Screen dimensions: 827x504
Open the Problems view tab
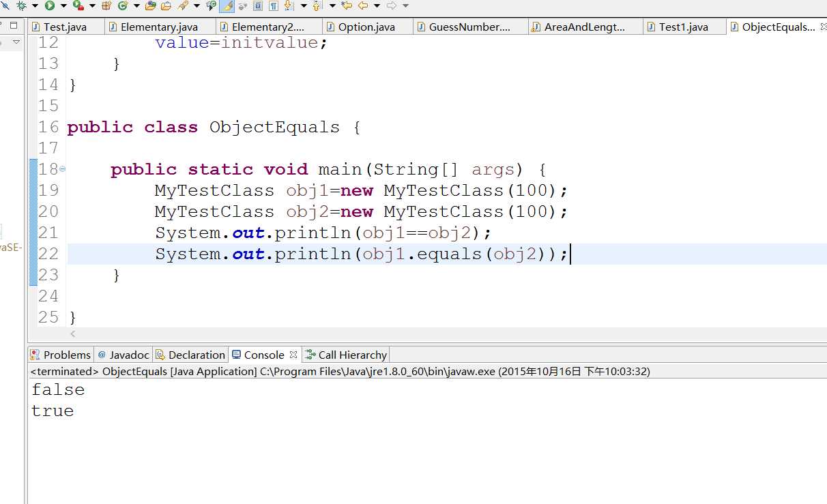(x=61, y=355)
